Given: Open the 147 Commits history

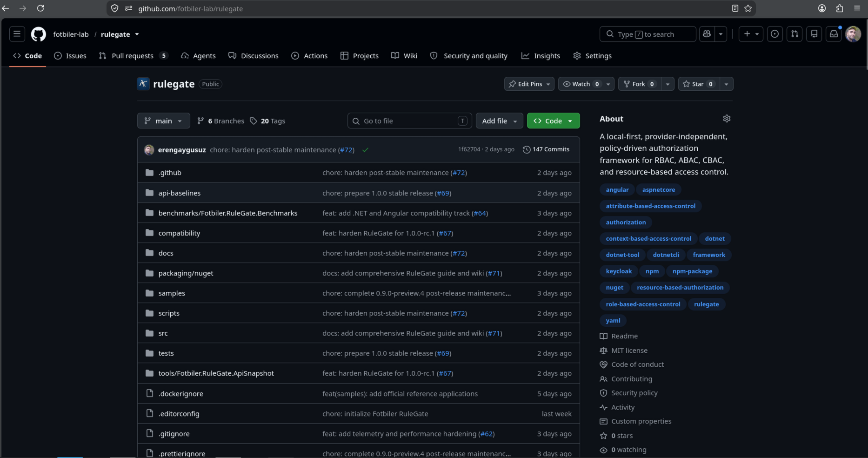Looking at the screenshot, I should (x=546, y=149).
